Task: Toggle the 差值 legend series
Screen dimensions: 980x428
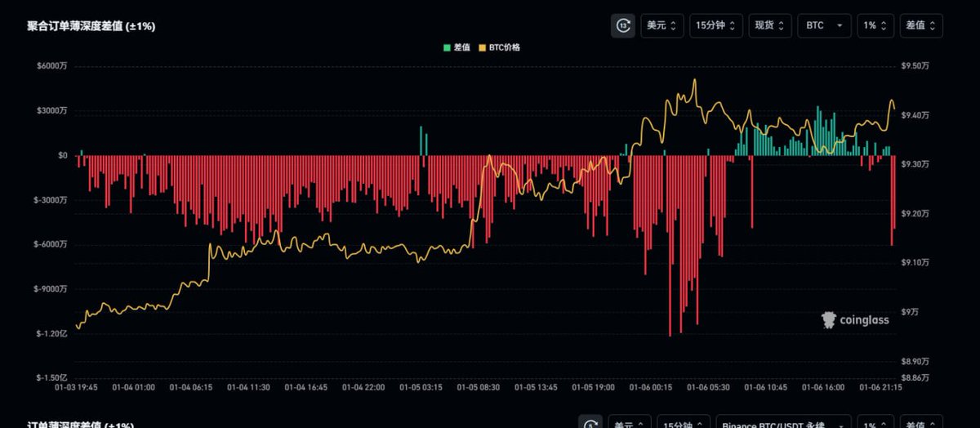Action: click(x=457, y=47)
